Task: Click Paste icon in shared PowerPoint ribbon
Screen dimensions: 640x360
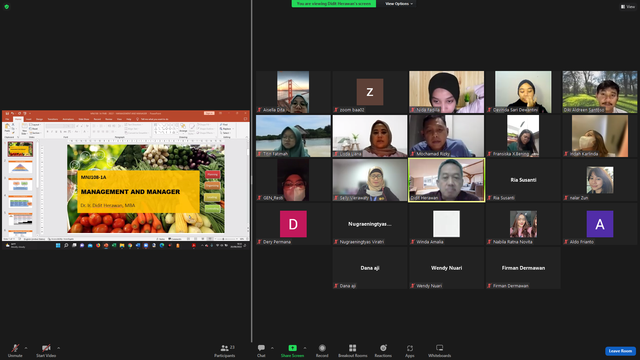Action: (7, 127)
